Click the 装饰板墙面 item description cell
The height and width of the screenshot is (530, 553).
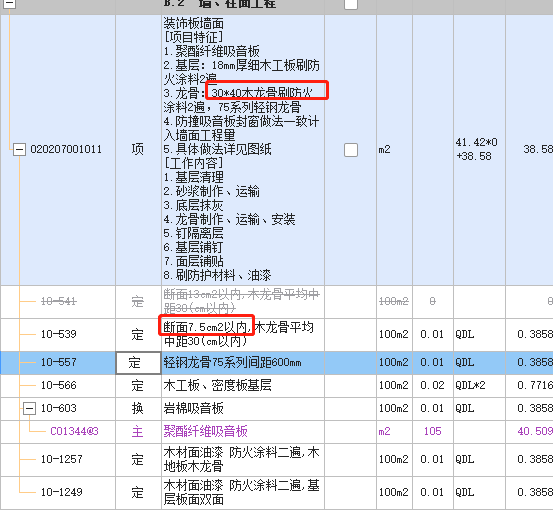click(243, 150)
